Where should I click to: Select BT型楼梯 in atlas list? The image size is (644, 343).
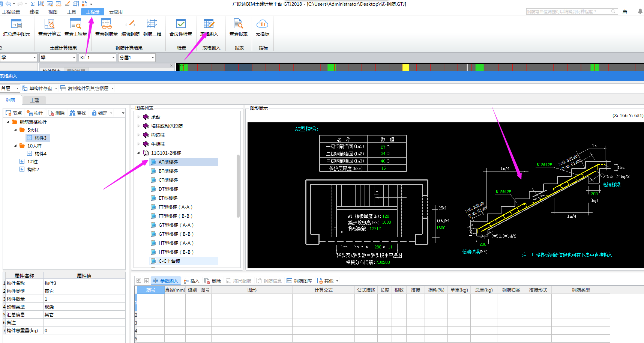click(168, 171)
